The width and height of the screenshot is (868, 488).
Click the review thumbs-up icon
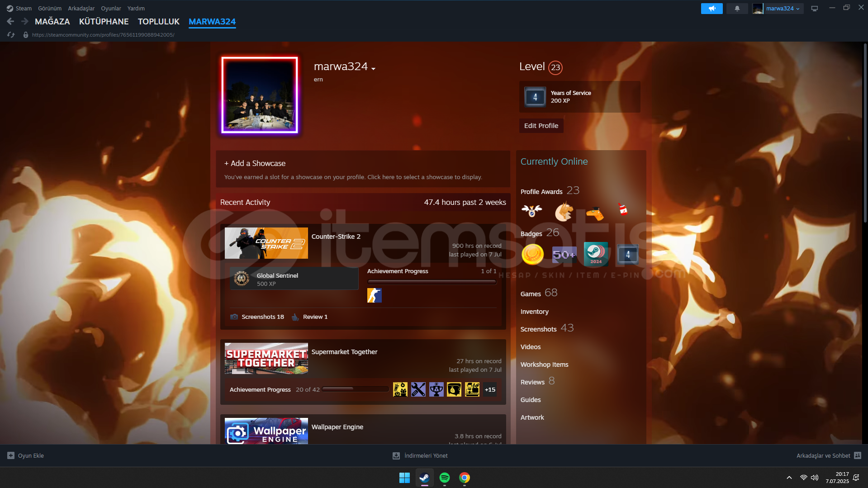click(x=295, y=317)
